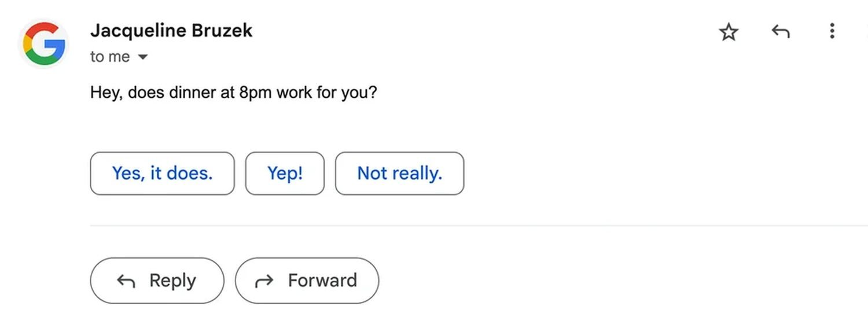The width and height of the screenshot is (868, 321).
Task: Click the word 'Reply' on the Reply button
Action: click(172, 281)
